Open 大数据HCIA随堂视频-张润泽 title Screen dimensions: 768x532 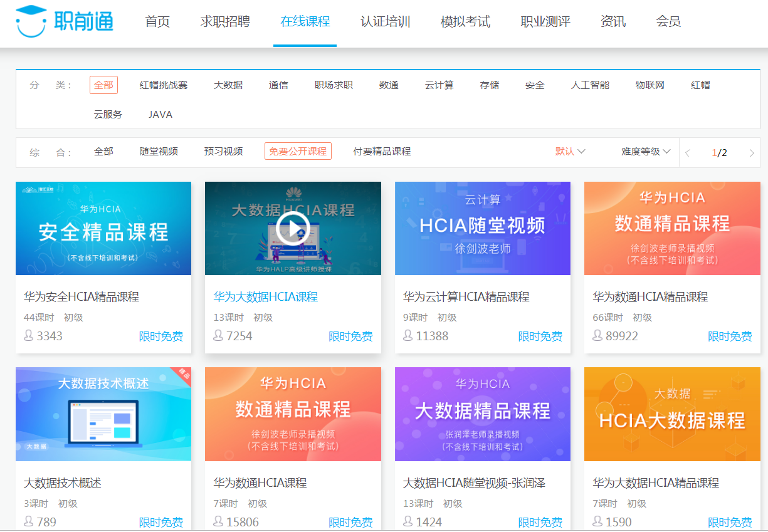click(474, 483)
